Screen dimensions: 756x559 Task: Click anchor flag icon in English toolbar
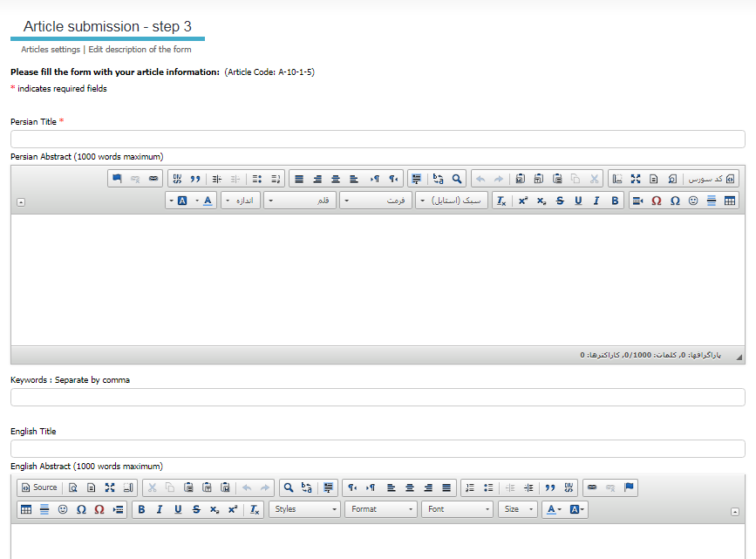click(630, 487)
